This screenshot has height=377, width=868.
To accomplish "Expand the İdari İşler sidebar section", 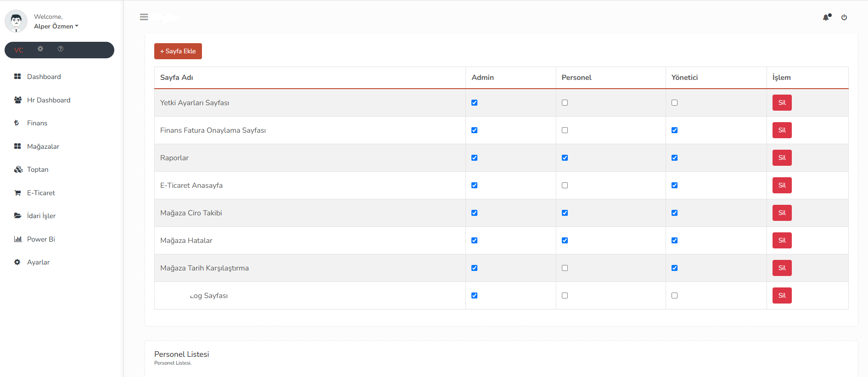I will coord(41,216).
